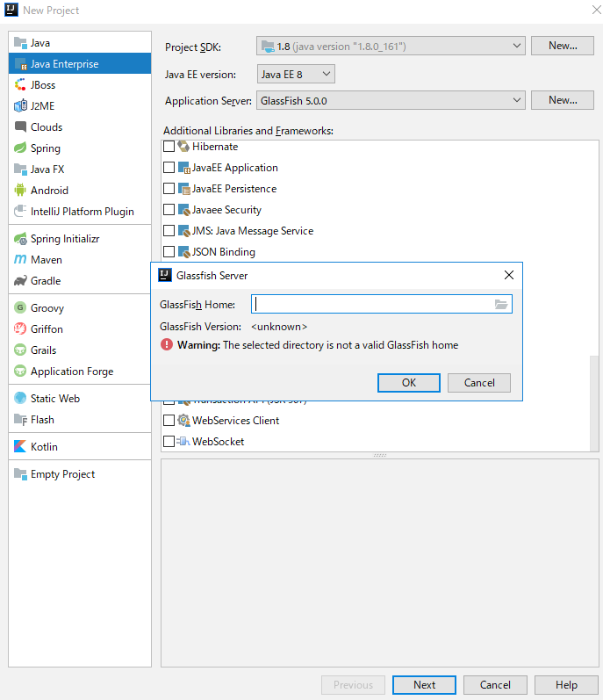Open the Application Server dropdown
The height and width of the screenshot is (700, 603).
391,100
